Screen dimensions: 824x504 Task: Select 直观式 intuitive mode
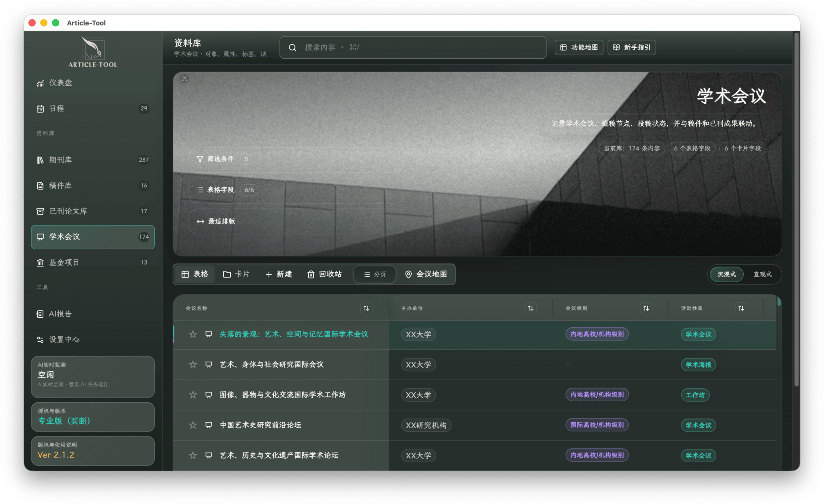(x=762, y=274)
